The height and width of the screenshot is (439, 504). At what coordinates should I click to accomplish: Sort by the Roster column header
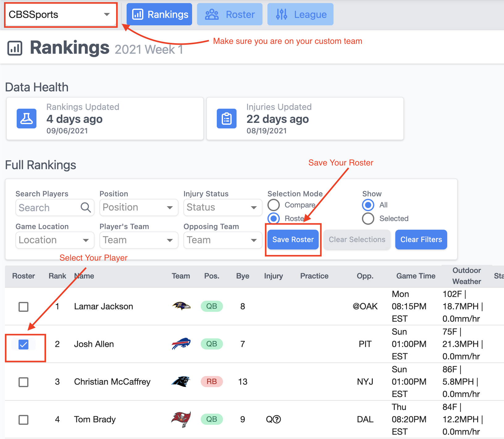(23, 276)
